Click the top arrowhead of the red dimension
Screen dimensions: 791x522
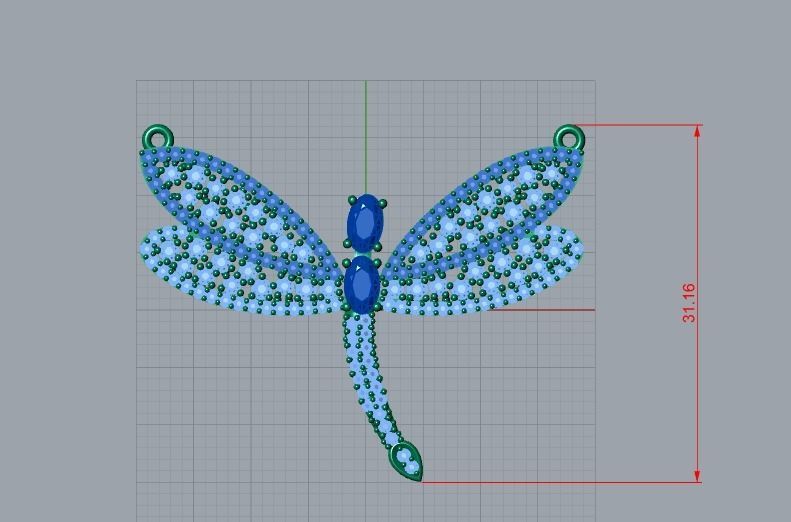[697, 131]
